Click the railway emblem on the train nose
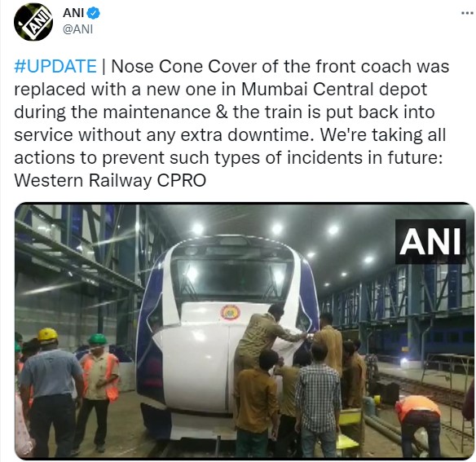Screen dimensions: 476x462 coord(230,312)
